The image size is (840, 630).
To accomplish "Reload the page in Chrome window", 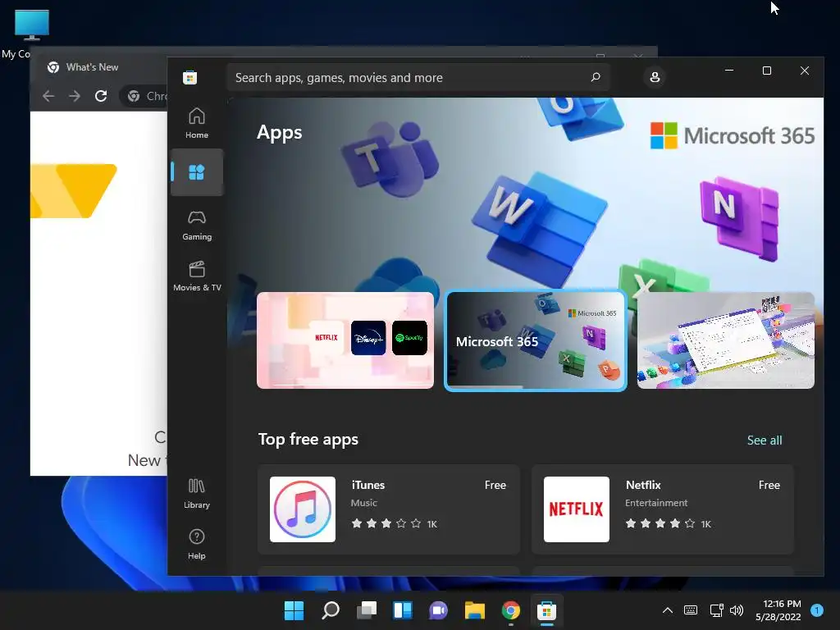I will 101,96.
